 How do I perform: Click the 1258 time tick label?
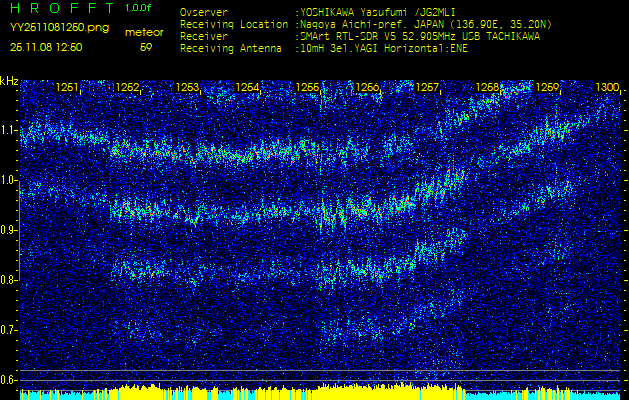click(x=487, y=88)
